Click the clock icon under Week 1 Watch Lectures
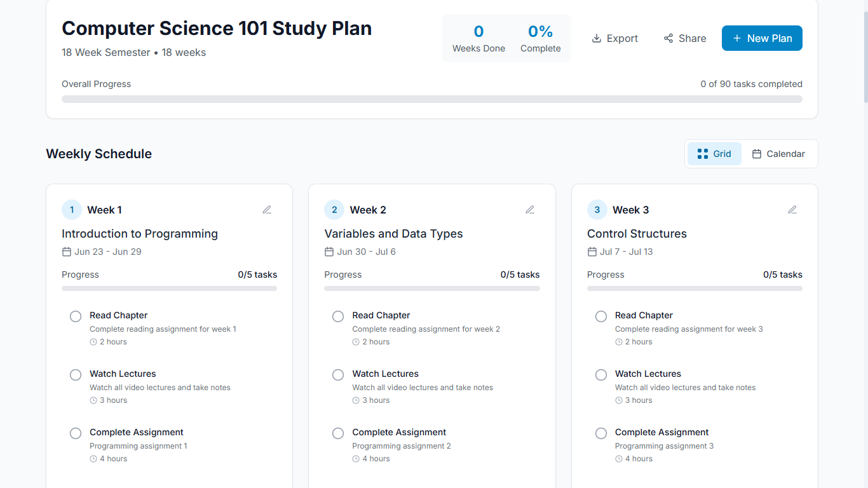 coord(93,400)
